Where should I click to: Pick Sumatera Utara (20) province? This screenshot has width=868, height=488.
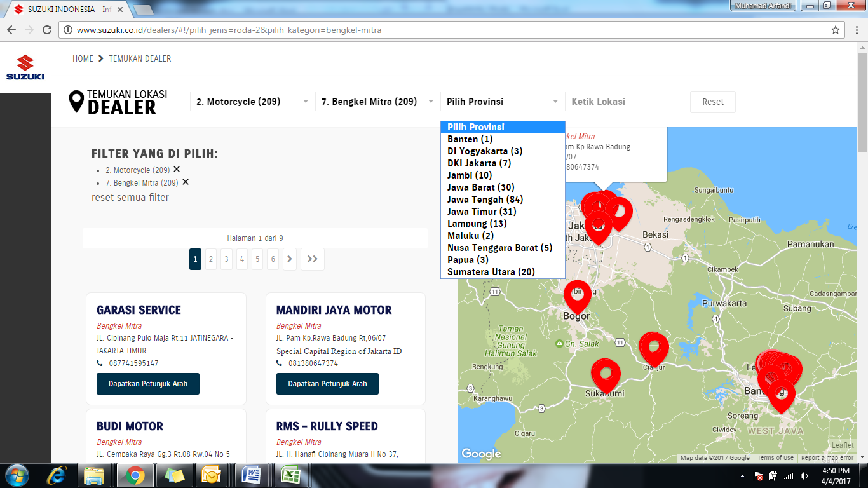(491, 272)
